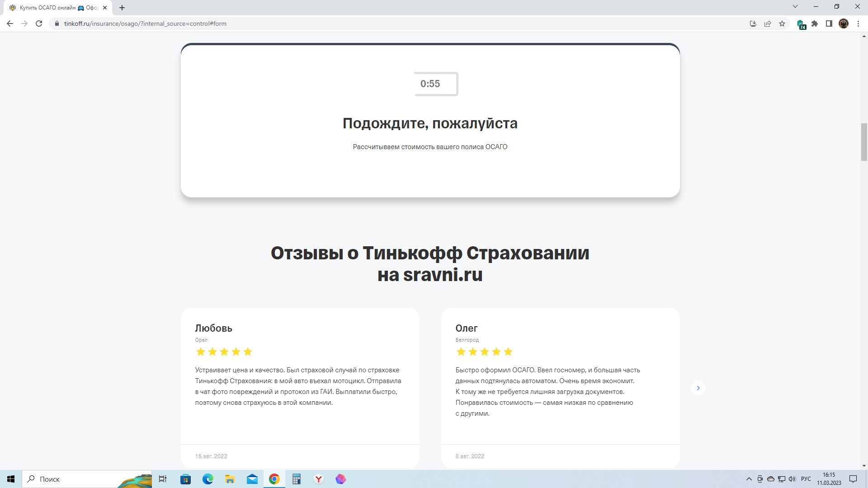Select the Купить ОСАГО онлайн tab
868x488 pixels.
point(58,8)
